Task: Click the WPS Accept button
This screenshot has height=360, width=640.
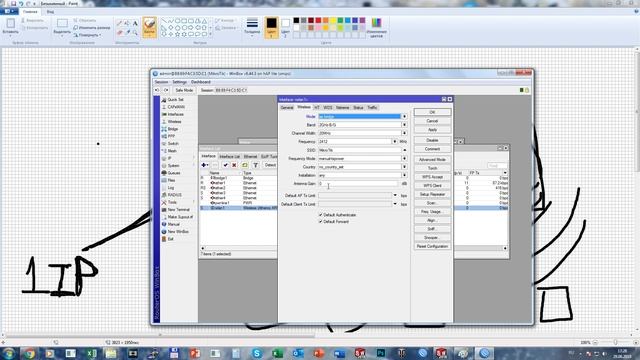Action: 432,177
